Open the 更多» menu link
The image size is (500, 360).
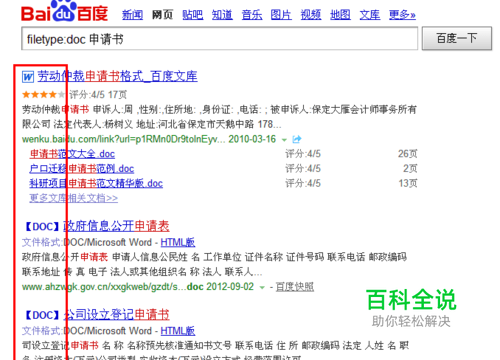tap(402, 15)
